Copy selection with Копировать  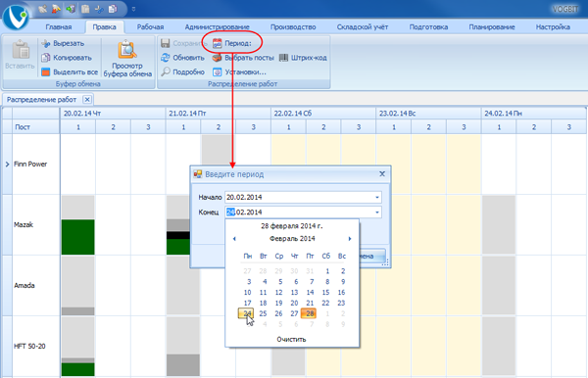(x=67, y=58)
